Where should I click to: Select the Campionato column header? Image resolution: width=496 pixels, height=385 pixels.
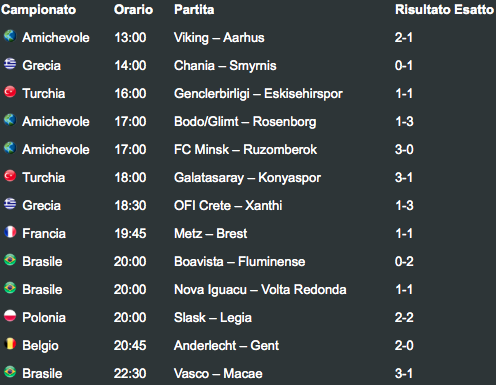coord(39,10)
